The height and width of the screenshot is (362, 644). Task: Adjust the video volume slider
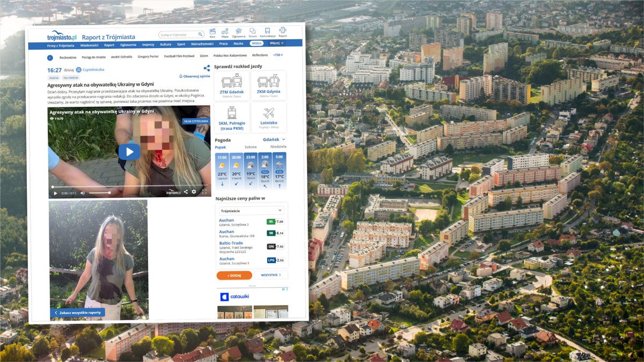coord(99,193)
